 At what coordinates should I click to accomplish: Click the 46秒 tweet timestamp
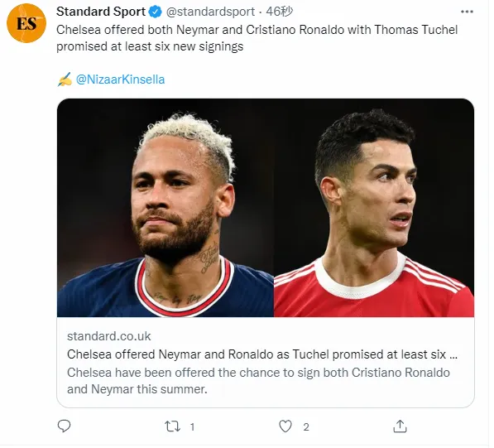tap(280, 12)
